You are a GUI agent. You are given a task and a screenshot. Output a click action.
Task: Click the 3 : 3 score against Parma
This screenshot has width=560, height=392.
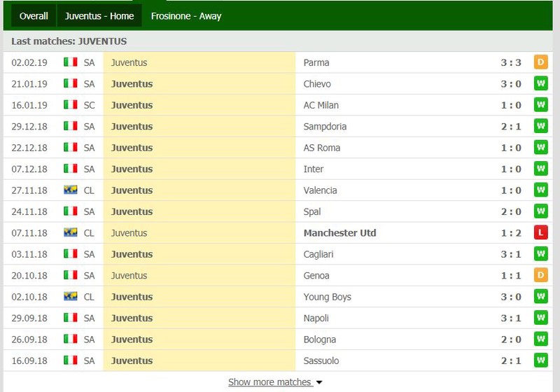click(x=511, y=62)
